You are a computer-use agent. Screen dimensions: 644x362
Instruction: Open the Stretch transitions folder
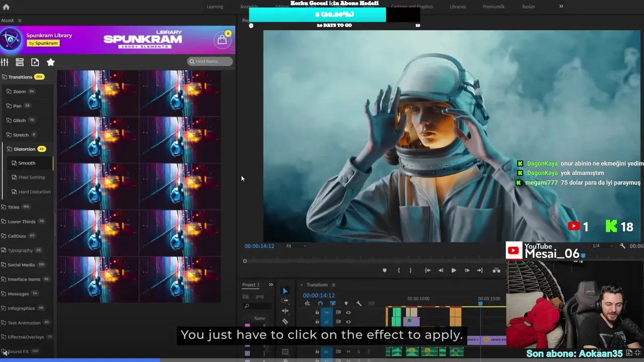tap(21, 135)
